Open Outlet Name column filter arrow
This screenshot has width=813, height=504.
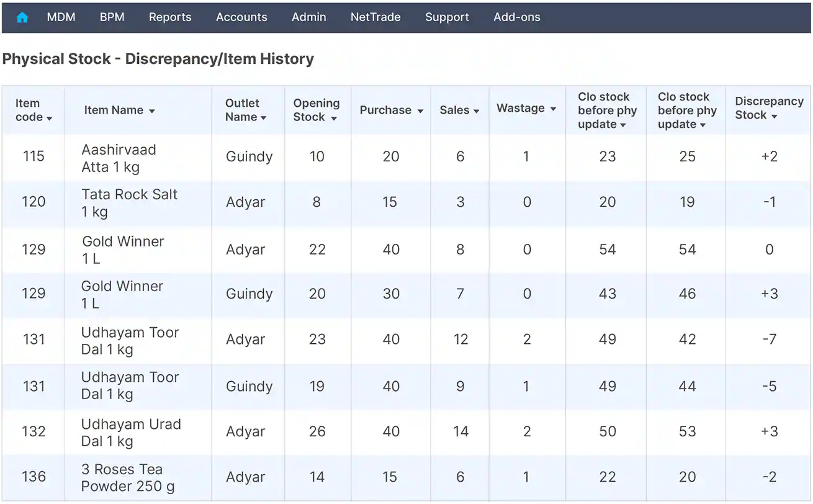click(264, 118)
